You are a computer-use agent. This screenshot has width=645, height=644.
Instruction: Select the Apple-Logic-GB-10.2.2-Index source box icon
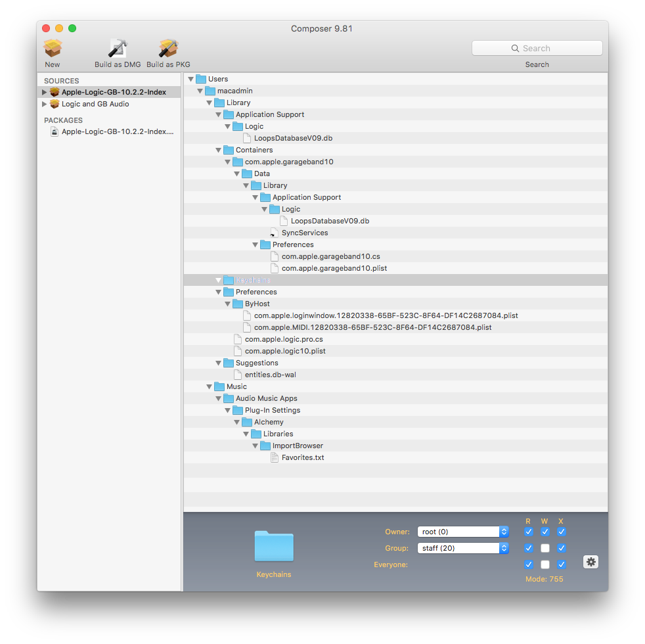pos(55,92)
